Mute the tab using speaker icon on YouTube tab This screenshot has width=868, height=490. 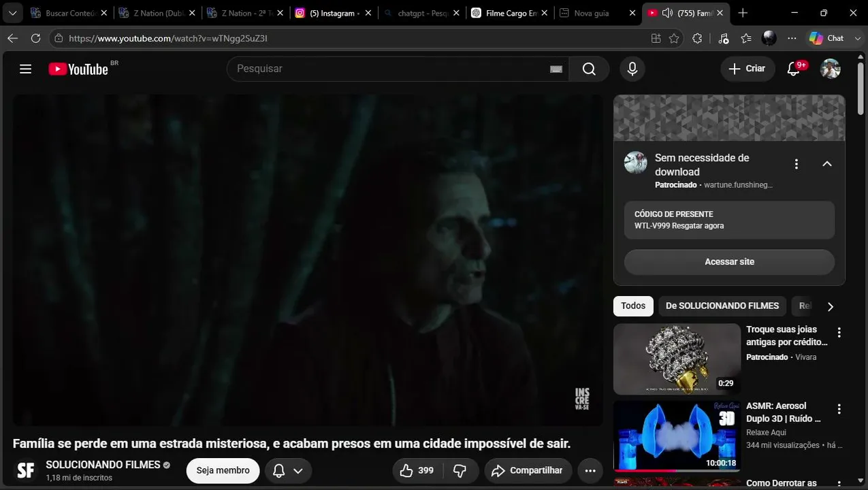[x=667, y=13]
